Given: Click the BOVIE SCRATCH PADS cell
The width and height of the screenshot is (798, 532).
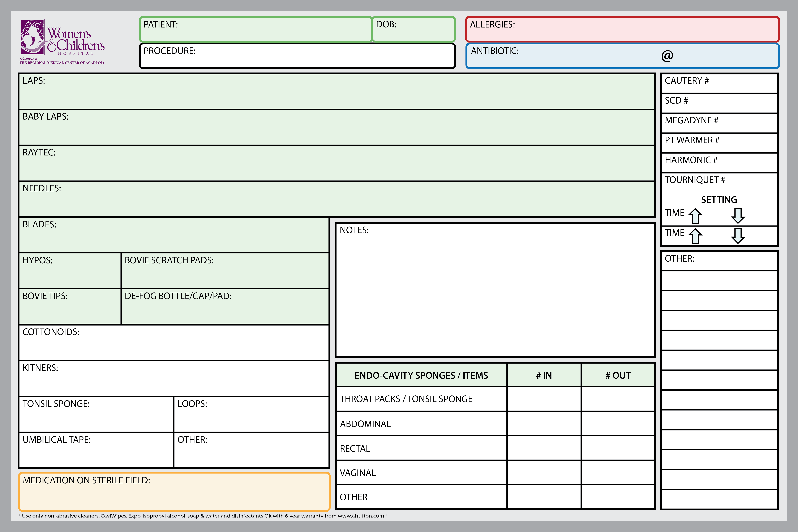Looking at the screenshot, I should click(x=225, y=271).
